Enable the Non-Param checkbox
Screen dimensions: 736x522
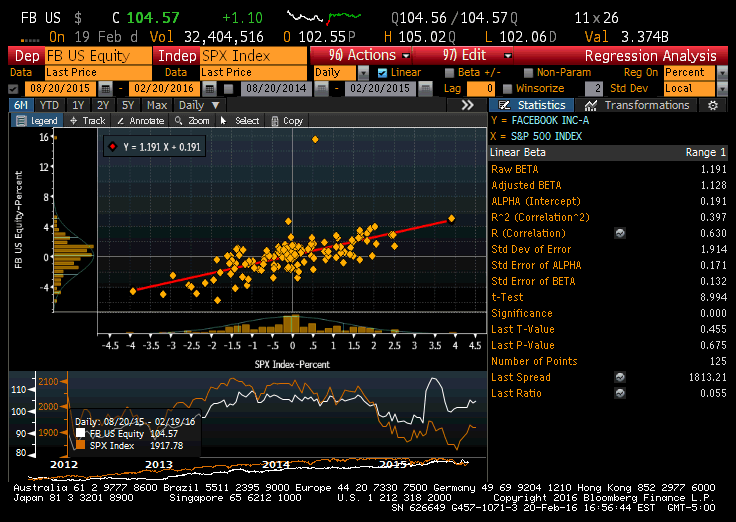pos(528,73)
